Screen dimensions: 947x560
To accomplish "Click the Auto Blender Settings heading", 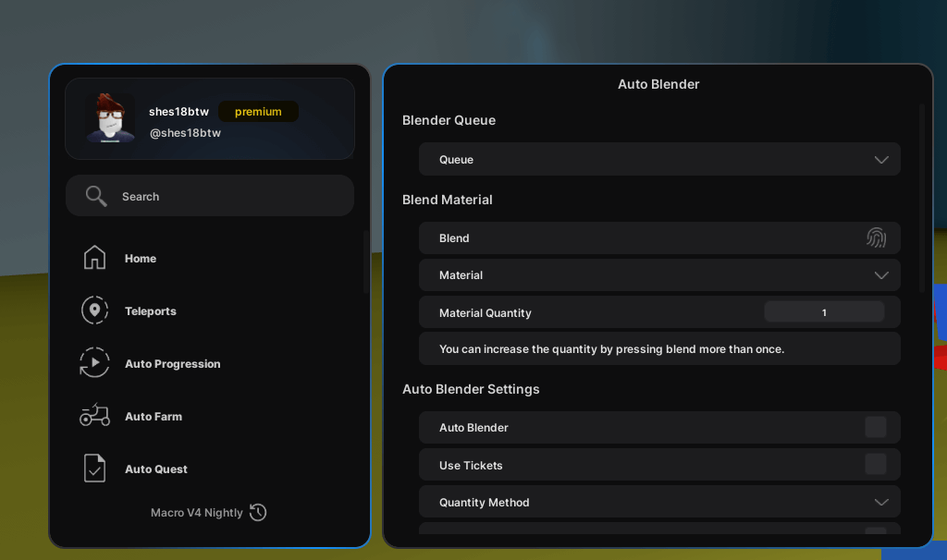I will tap(471, 389).
